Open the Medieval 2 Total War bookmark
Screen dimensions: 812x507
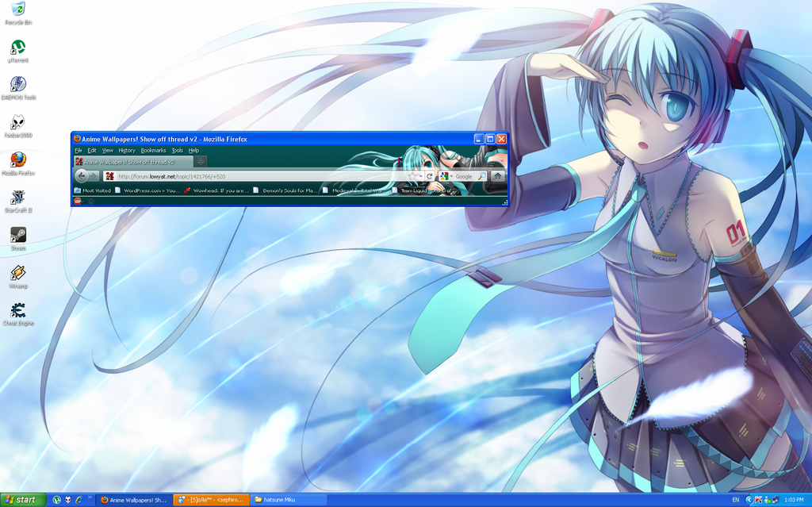354,190
